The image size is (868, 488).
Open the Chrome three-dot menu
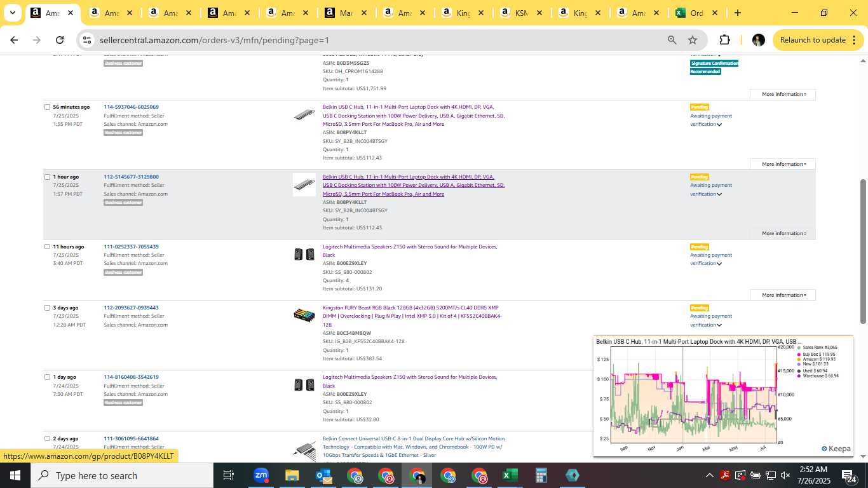[x=853, y=40]
